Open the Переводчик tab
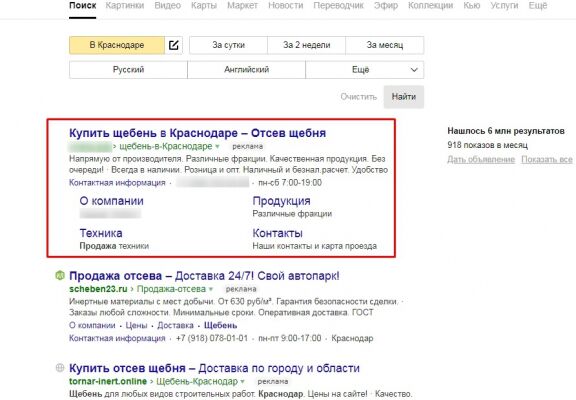 click(x=338, y=6)
